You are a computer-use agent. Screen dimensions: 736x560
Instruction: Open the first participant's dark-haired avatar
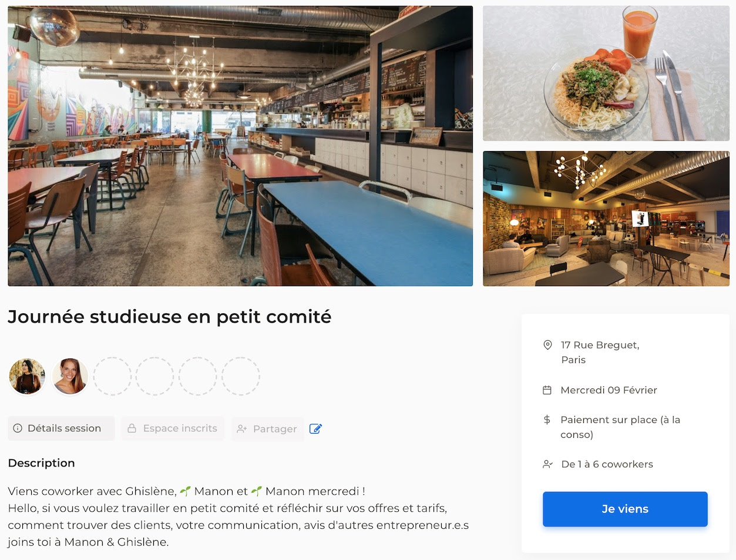[x=27, y=376]
